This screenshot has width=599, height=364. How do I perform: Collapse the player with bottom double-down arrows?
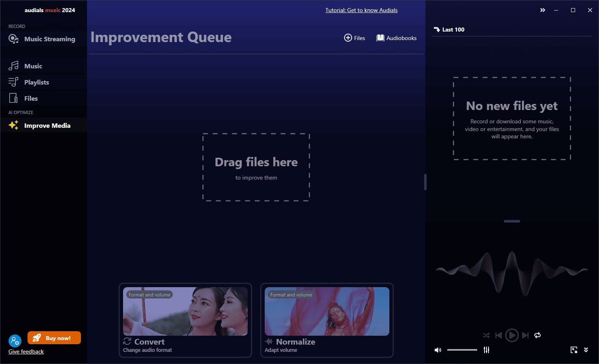pos(586,350)
